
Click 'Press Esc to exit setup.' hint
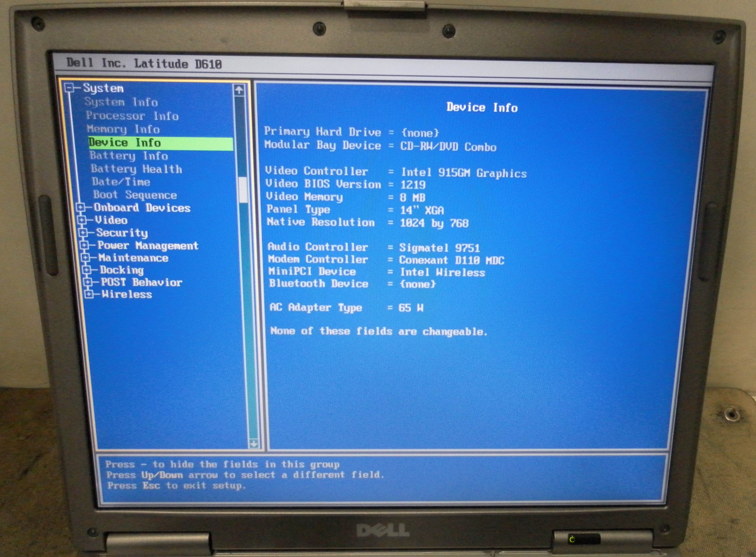[177, 486]
